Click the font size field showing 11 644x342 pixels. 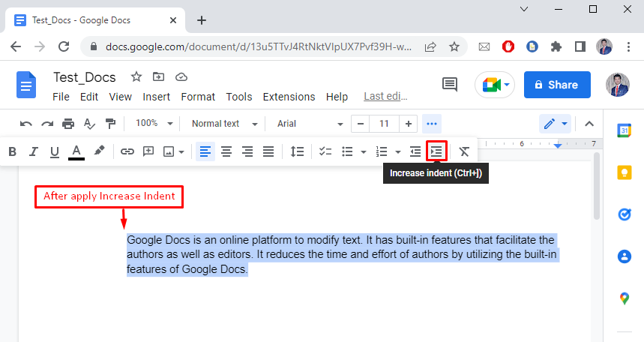pos(384,124)
